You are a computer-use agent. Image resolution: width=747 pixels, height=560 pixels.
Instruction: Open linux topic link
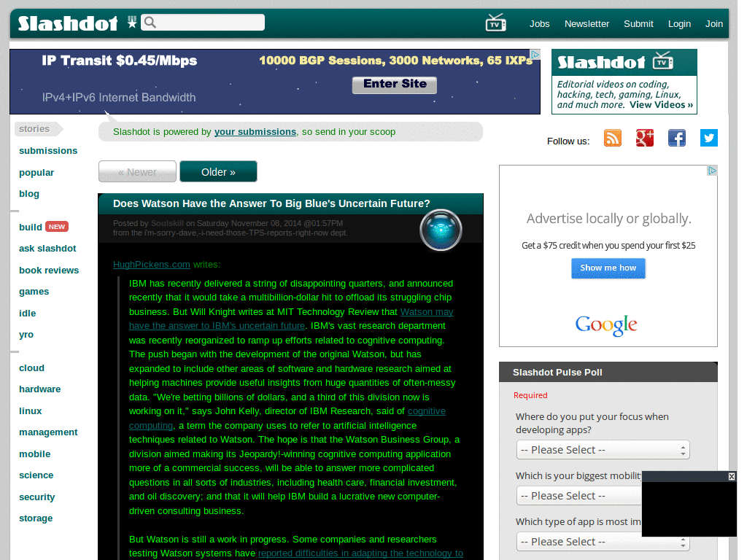(x=31, y=411)
